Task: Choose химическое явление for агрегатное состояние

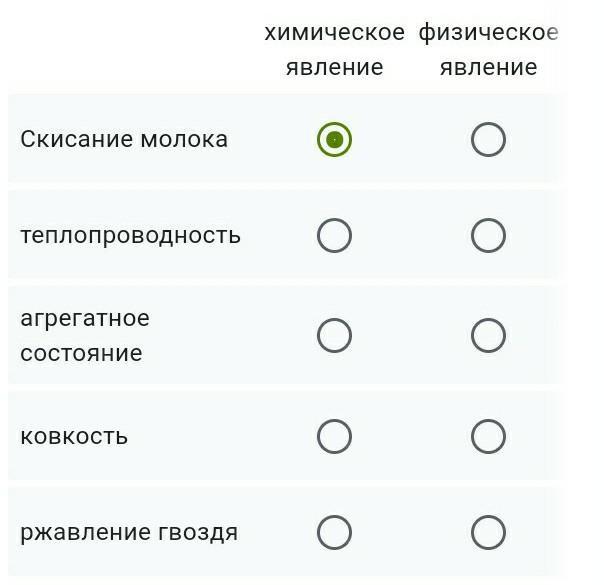Action: point(334,335)
